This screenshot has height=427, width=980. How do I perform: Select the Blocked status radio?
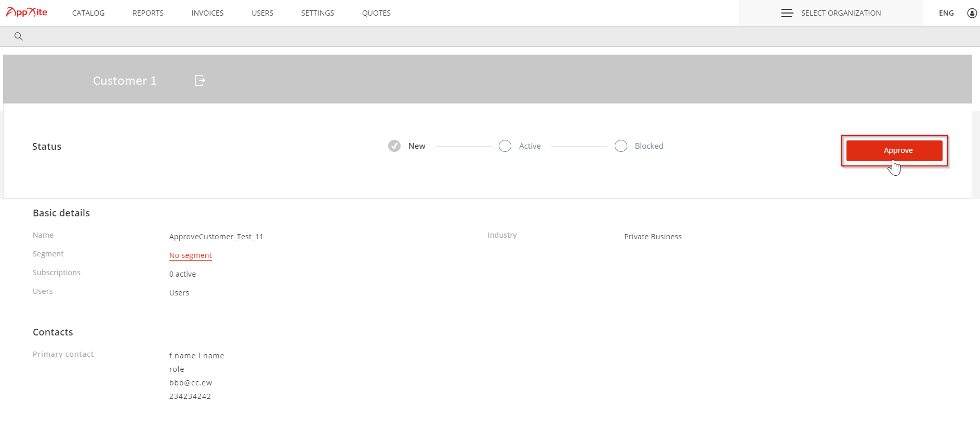[x=621, y=146]
